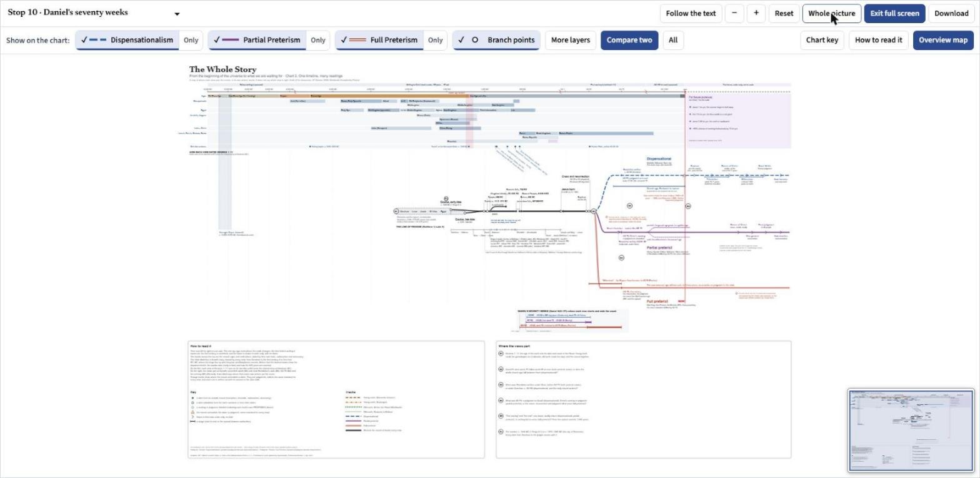The height and width of the screenshot is (478, 980).
Task: Activate the Compare two mode
Action: (629, 40)
